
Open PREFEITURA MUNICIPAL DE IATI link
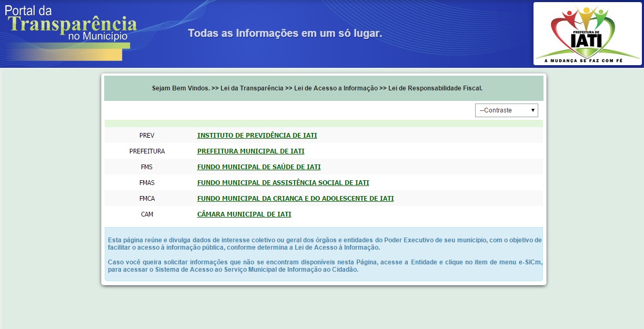250,151
